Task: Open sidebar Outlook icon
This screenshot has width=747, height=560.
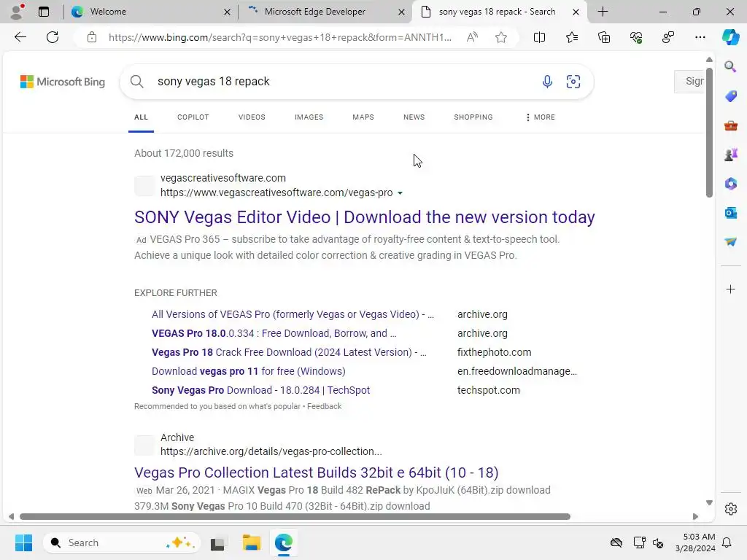Action: click(730, 213)
